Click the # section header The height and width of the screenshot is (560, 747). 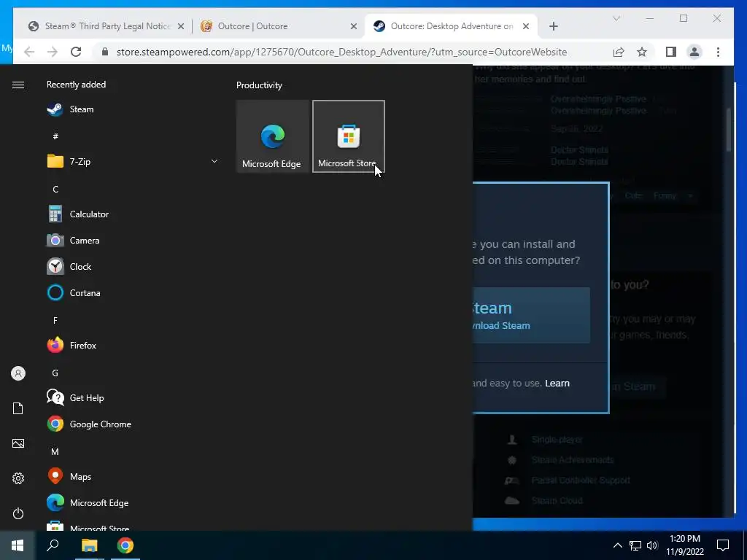[55, 136]
